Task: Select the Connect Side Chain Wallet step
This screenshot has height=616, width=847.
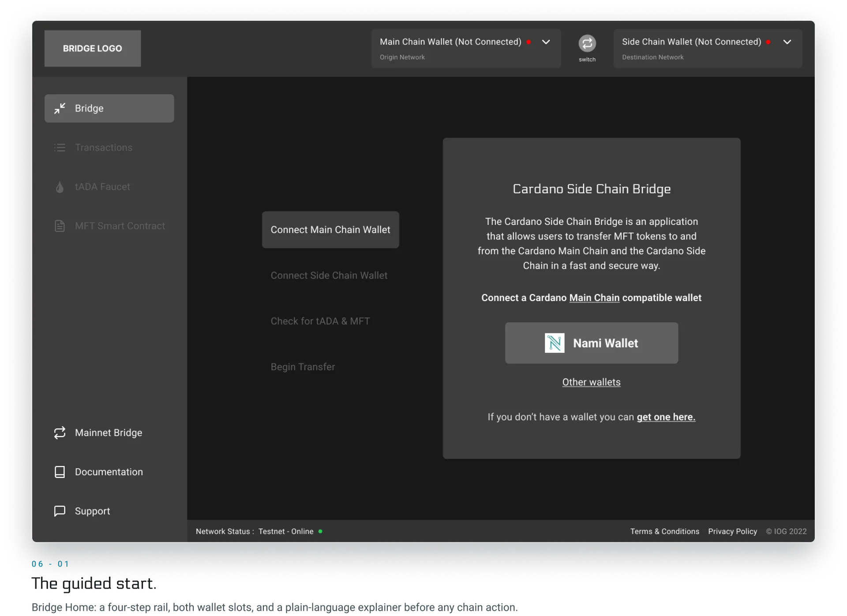Action: 329,276
